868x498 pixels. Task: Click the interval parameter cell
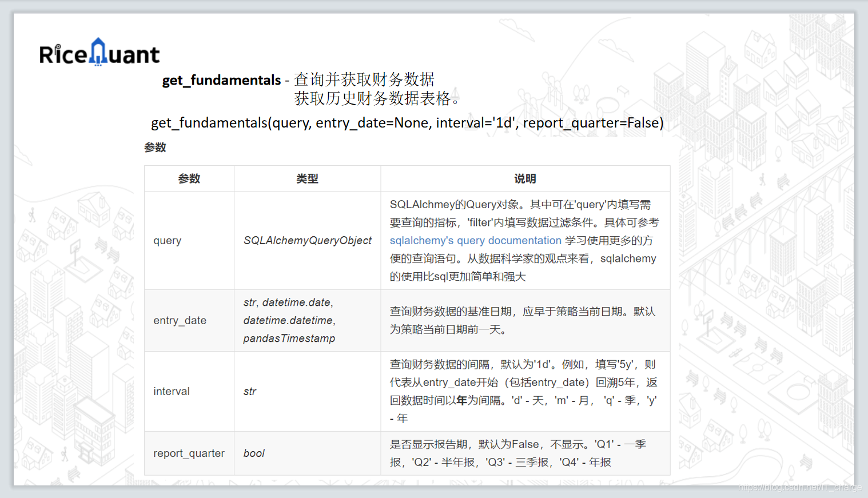[189, 392]
